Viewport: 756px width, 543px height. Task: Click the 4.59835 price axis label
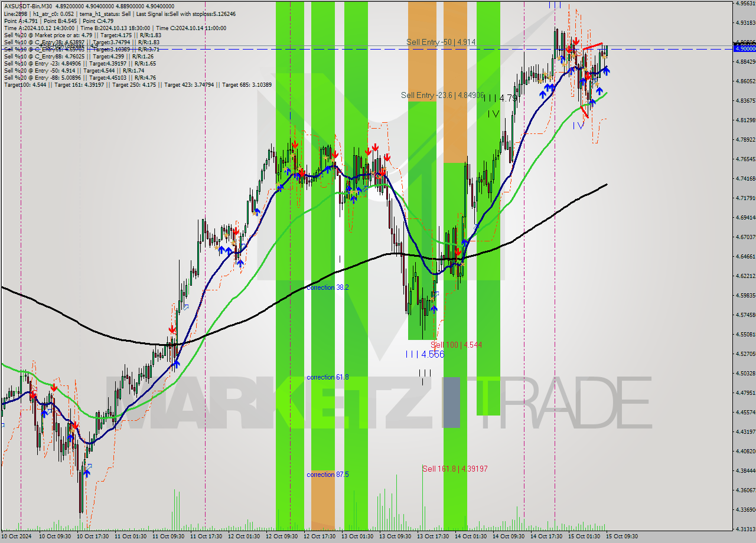[745, 295]
